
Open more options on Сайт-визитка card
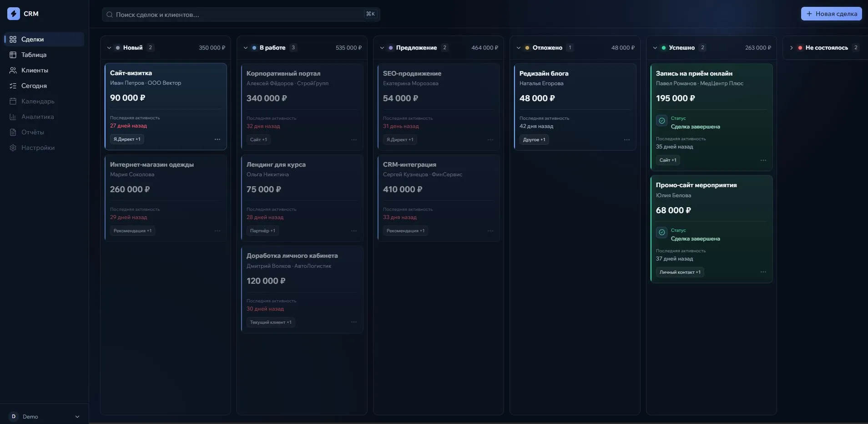click(217, 139)
